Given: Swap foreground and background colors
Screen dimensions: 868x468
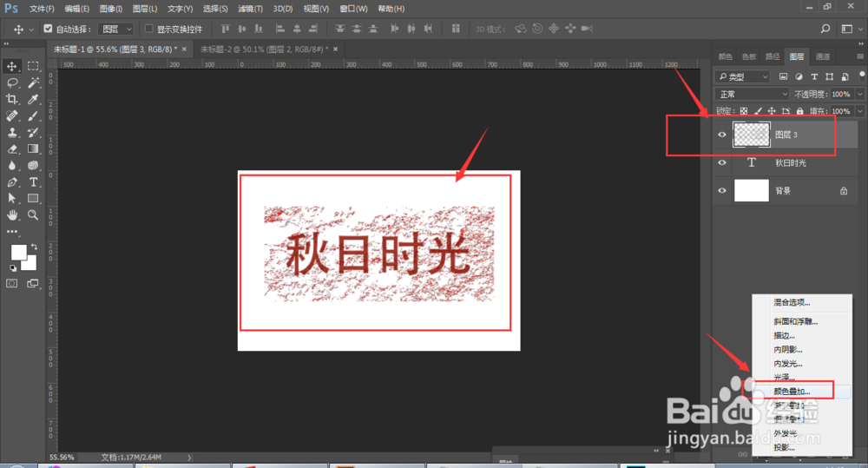Looking at the screenshot, I should (35, 247).
